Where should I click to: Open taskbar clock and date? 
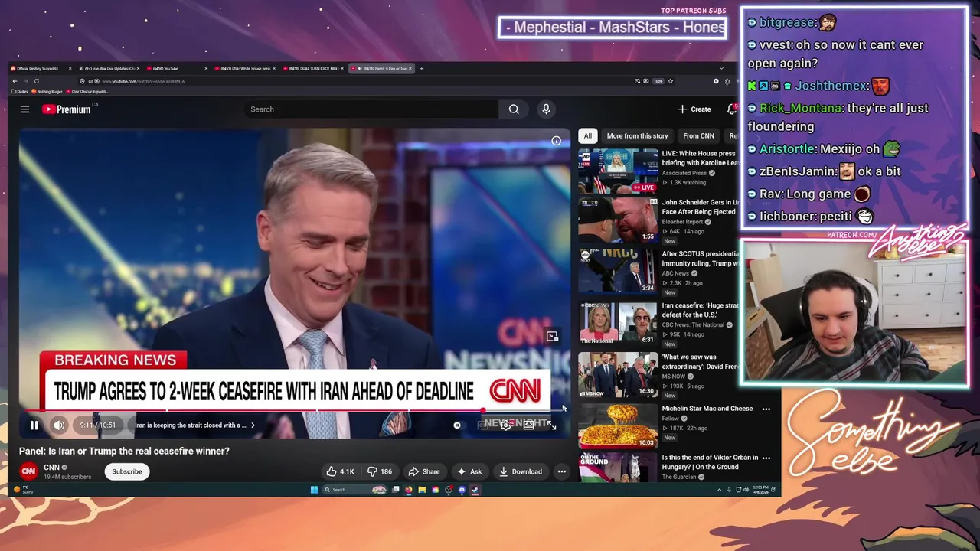point(760,490)
